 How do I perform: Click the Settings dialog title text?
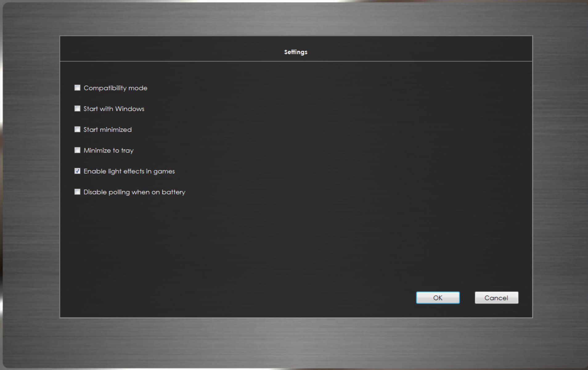tap(296, 52)
